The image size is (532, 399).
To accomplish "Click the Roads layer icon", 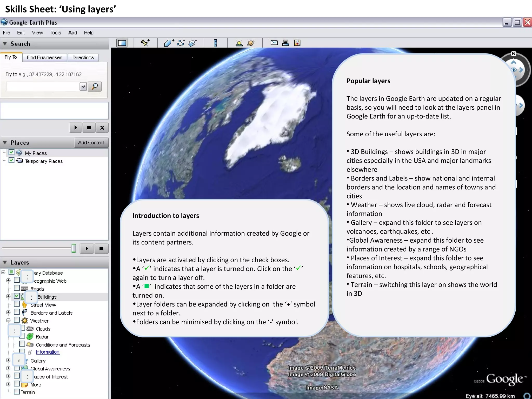I will pos(25,289).
